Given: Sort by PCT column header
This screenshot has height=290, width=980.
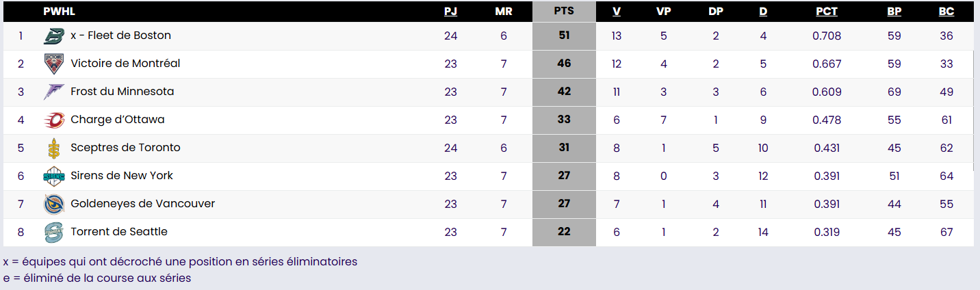Looking at the screenshot, I should coord(827,12).
